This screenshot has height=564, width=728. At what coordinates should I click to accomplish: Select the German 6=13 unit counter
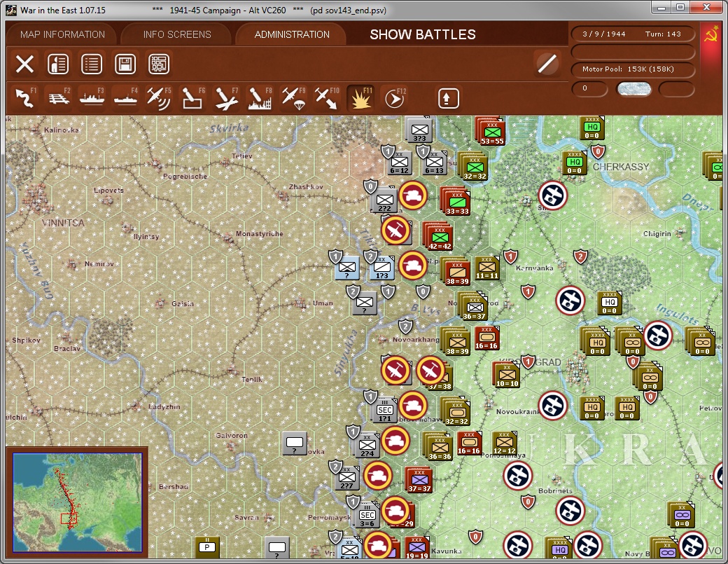pos(434,163)
